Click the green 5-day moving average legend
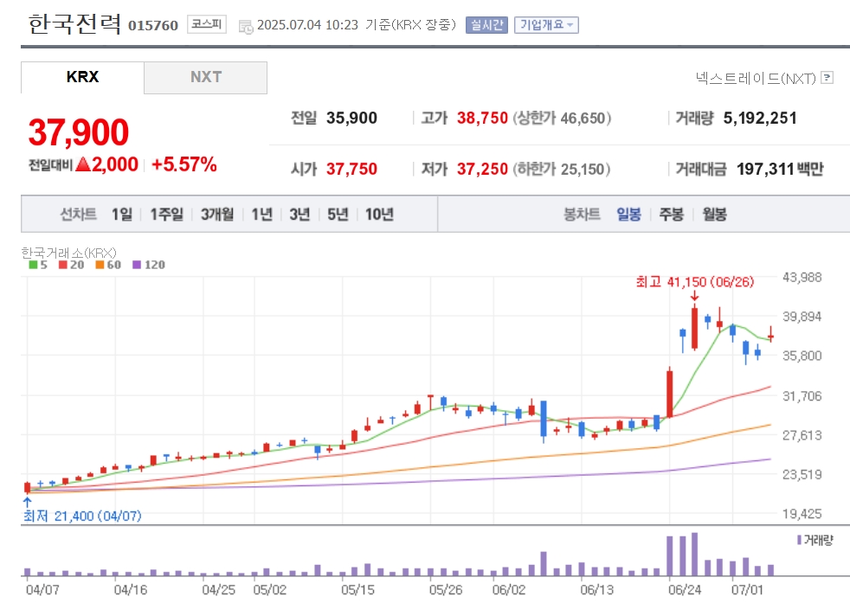850x616 pixels. pos(38,265)
